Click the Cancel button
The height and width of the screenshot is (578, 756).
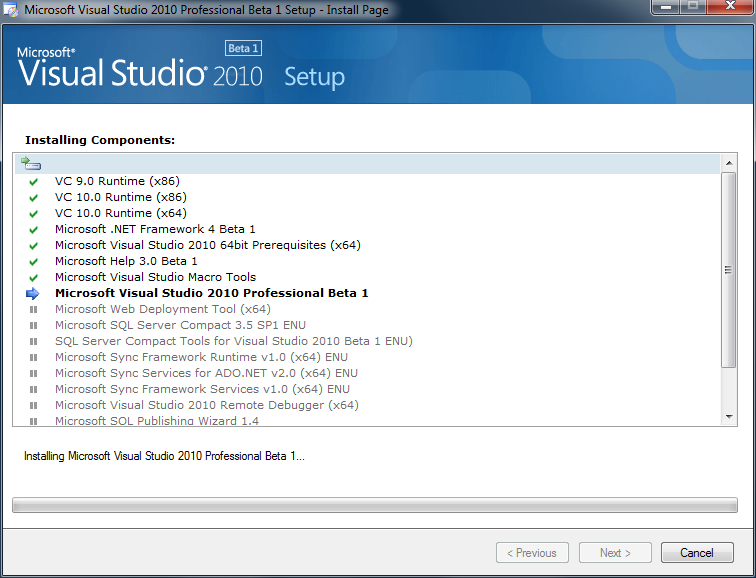click(x=697, y=552)
